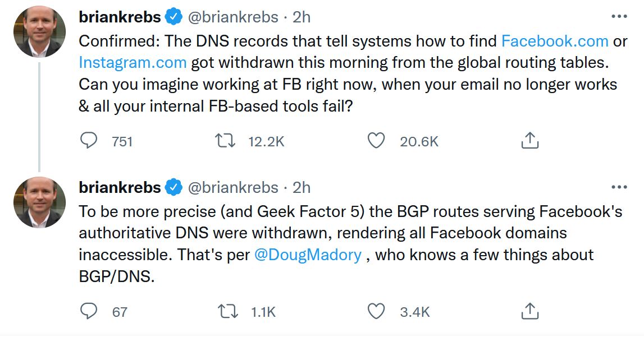The image size is (644, 337).
Task: Click @briankrebs handle on second tweet
Action: click(x=232, y=187)
